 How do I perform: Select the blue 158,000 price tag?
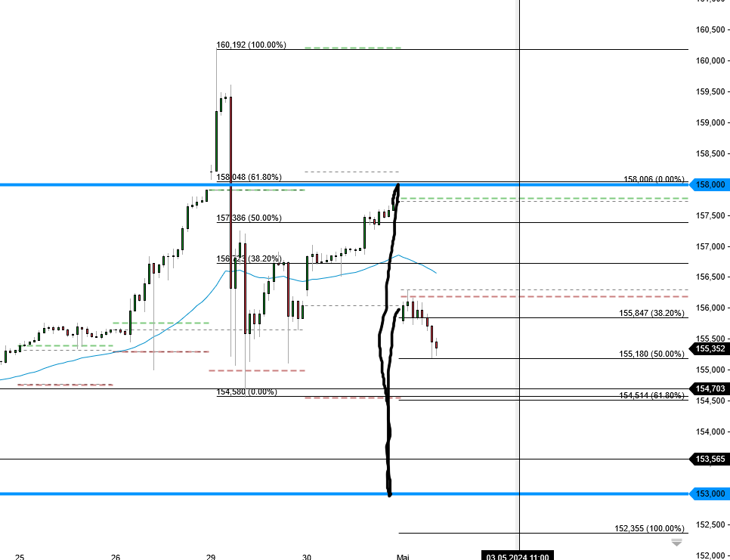(709, 184)
